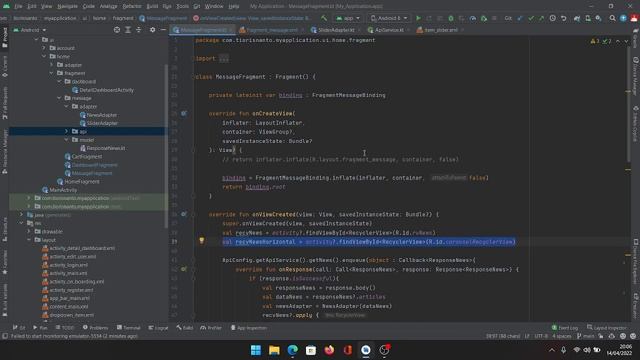Click the Git commit checkmark icon

[x=531, y=18]
